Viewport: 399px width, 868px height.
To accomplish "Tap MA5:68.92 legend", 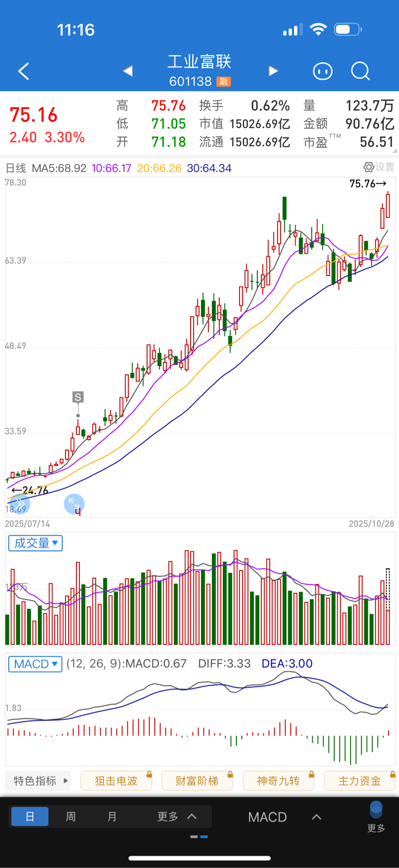I will (59, 168).
